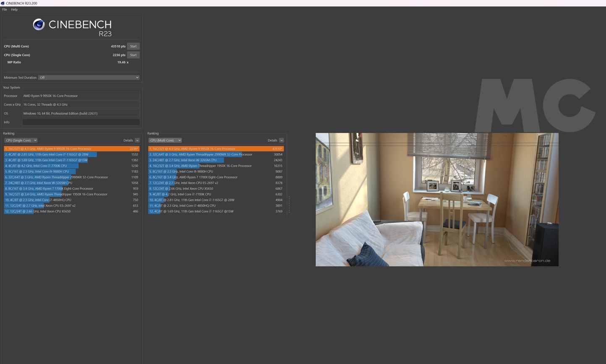Click the dotted panel splitter handle

(289, 205)
